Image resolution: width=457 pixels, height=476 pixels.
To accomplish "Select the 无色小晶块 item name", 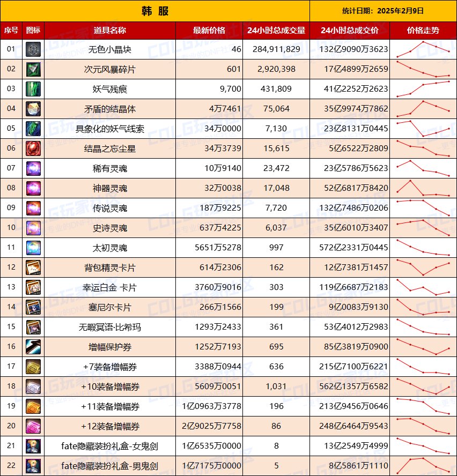I will click(110, 49).
